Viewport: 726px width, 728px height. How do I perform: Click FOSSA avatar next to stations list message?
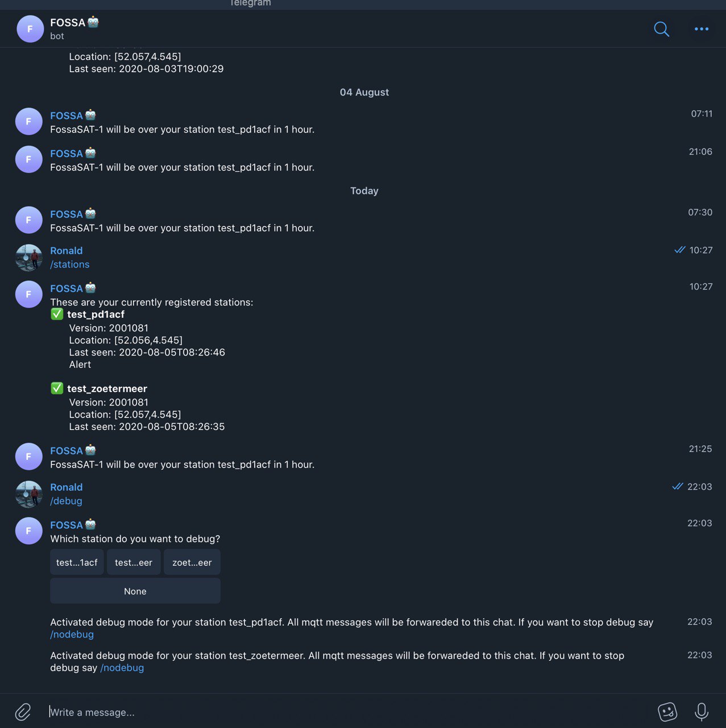(x=28, y=294)
